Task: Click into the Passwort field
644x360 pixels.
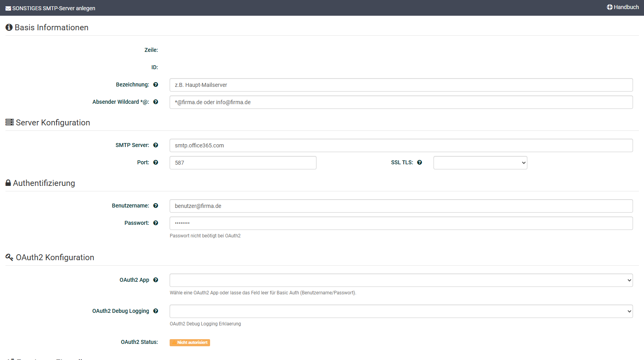Action: coord(401,223)
